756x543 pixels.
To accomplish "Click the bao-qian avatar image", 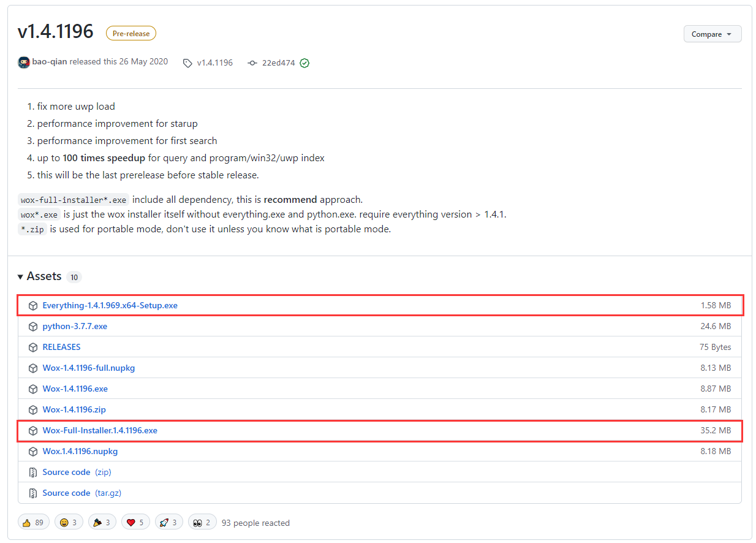I will pyautogui.click(x=24, y=63).
